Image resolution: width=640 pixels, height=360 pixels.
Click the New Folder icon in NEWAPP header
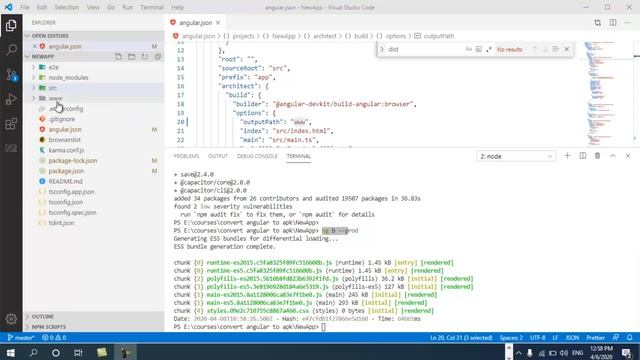131,57
